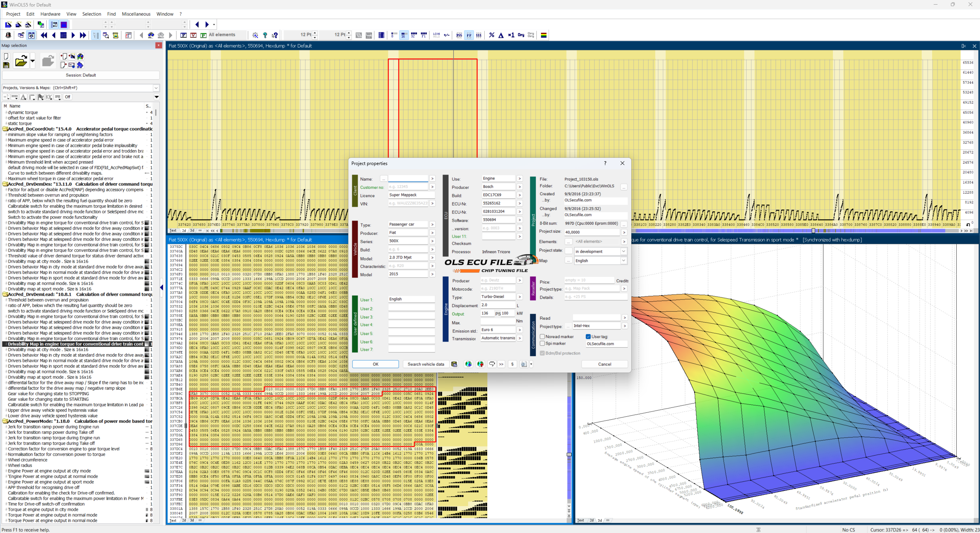Click Cancel in Project properties dialog
The width and height of the screenshot is (980, 533).
[x=604, y=364]
